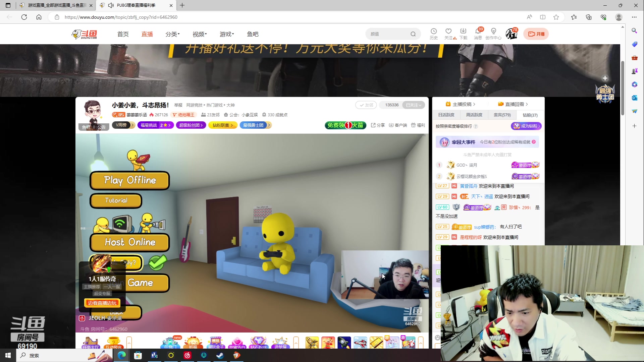Expand the gift list arrow

pos(421,343)
